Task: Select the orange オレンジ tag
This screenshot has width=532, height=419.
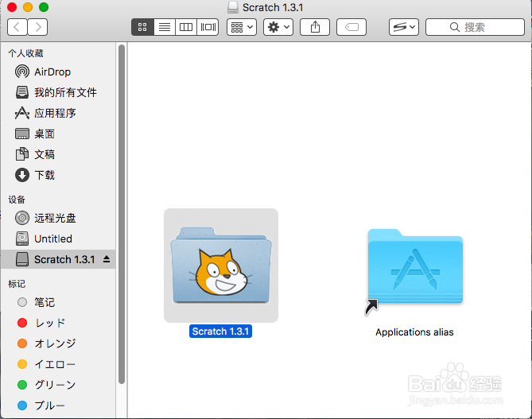Action: (x=58, y=343)
